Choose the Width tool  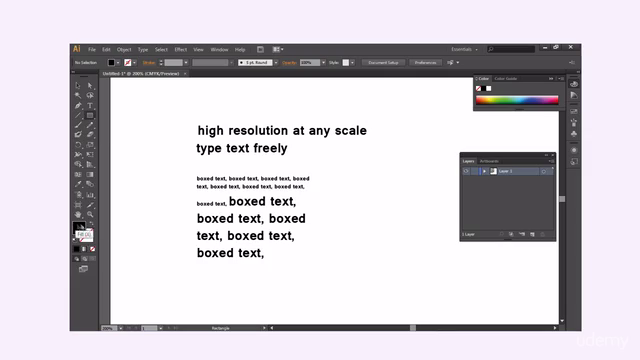(78, 154)
